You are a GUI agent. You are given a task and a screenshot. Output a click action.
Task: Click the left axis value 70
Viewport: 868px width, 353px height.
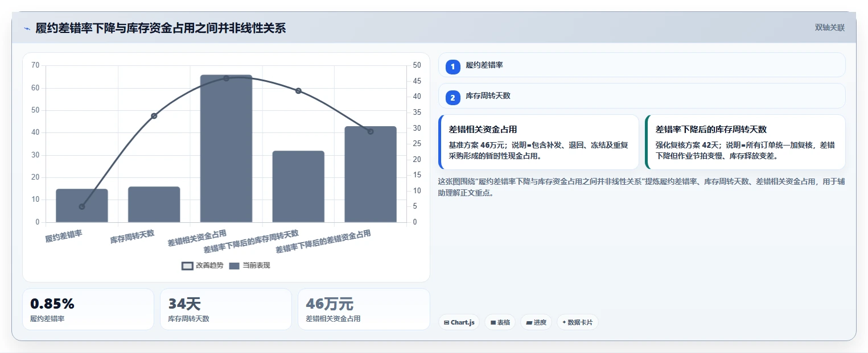(x=35, y=65)
